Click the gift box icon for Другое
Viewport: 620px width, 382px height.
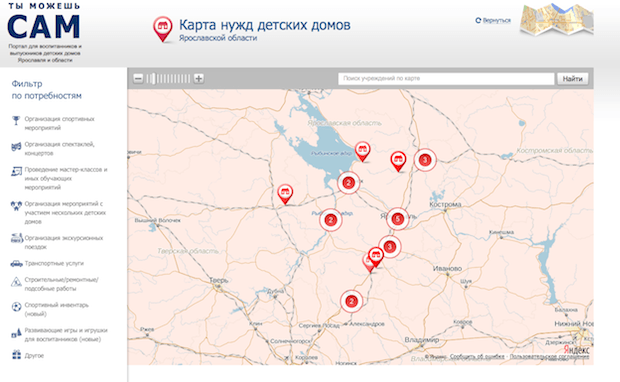16,355
